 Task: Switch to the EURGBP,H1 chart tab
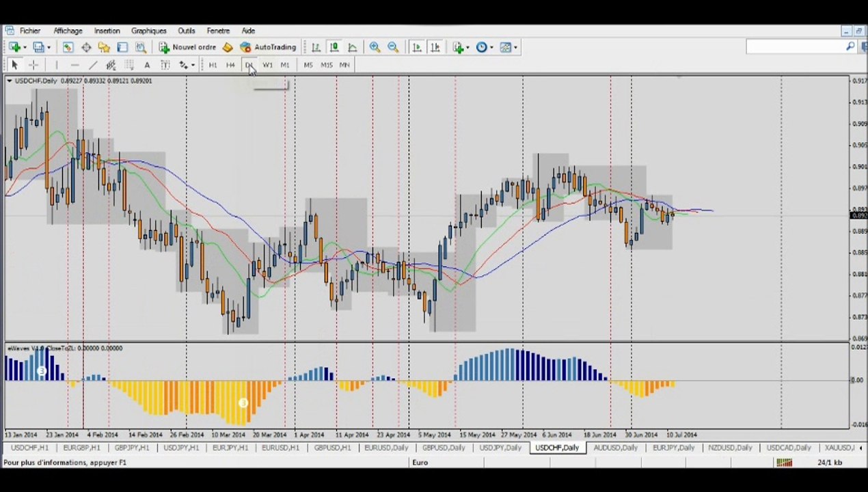pyautogui.click(x=81, y=448)
